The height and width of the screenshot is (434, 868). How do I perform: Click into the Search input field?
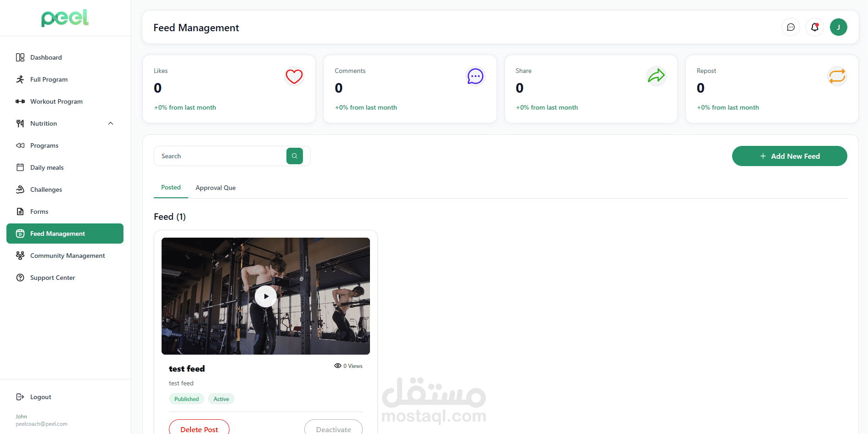click(x=220, y=156)
